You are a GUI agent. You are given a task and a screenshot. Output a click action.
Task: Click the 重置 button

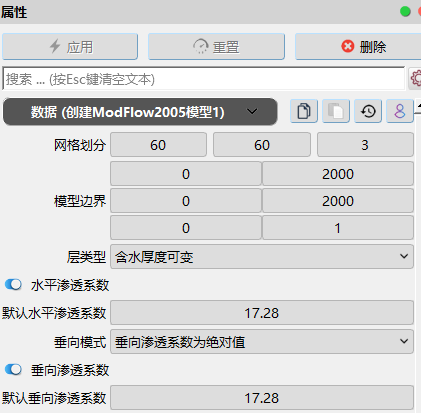(216, 47)
